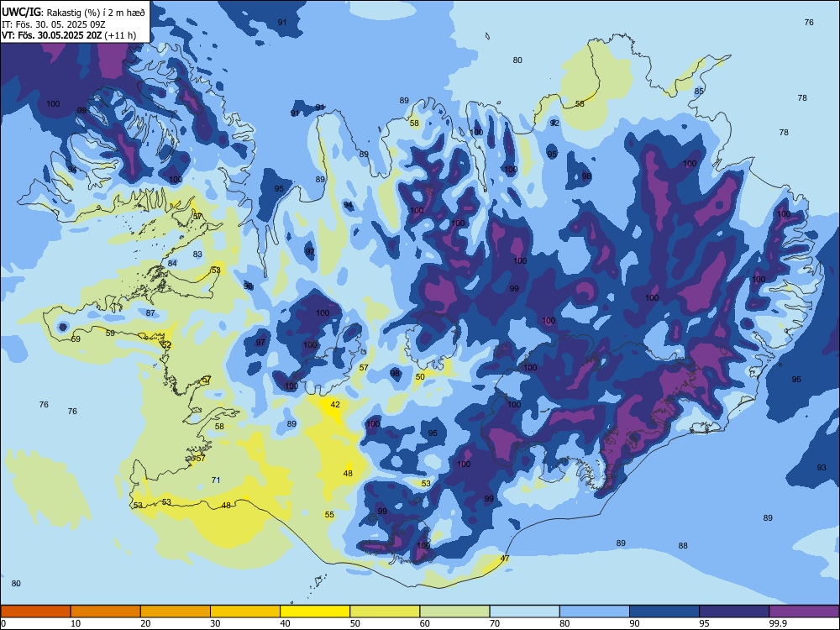Pick the light green 60–70 legend swatch
Viewport: 840px width, 630px height.
pyautogui.click(x=454, y=612)
